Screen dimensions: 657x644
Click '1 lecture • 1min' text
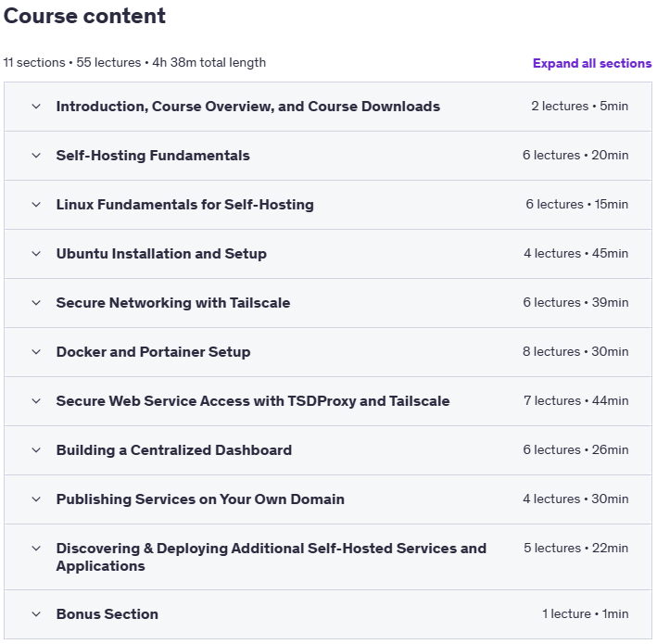tap(585, 613)
